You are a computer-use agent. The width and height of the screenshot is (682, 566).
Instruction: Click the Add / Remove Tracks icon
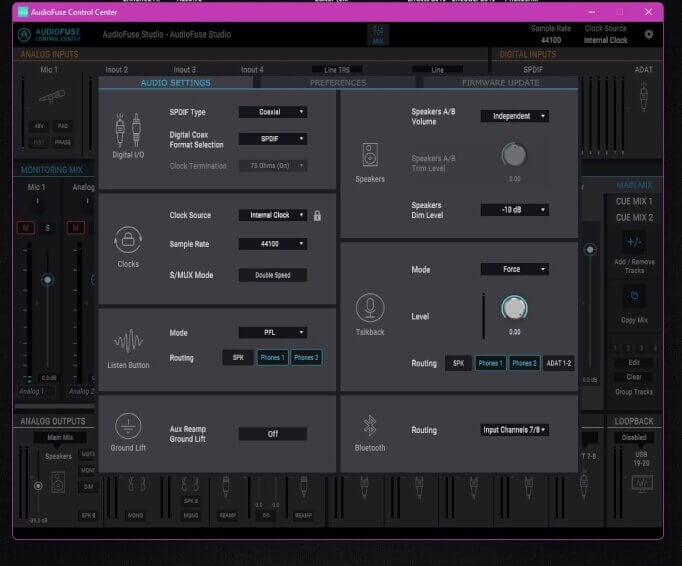point(634,242)
